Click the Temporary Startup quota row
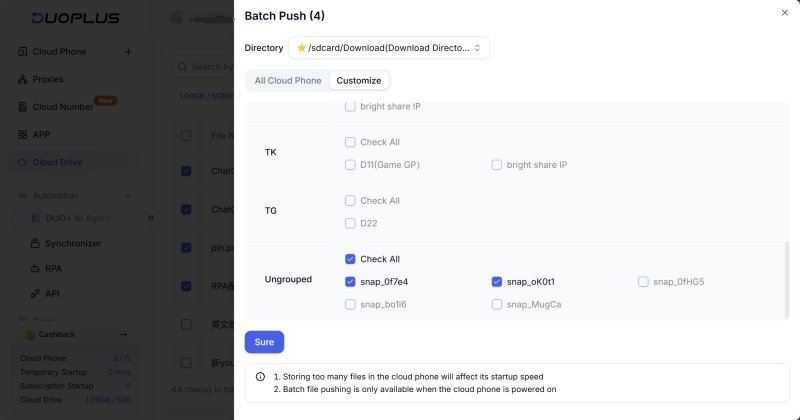This screenshot has width=800, height=420. pos(76,372)
